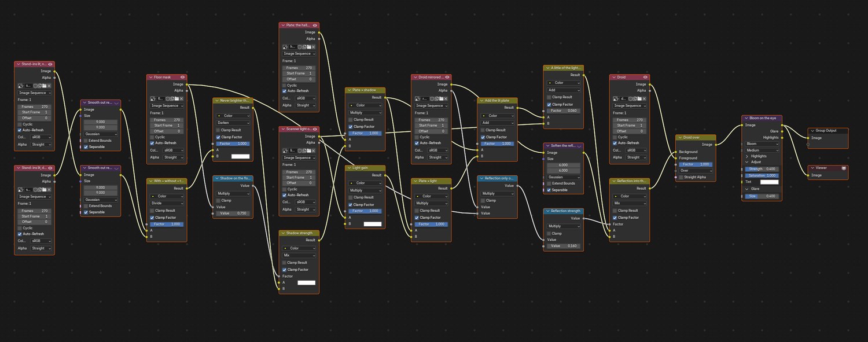868x342 pixels.
Task: Check Straight Alpha in Droid over node
Action: pyautogui.click(x=681, y=177)
